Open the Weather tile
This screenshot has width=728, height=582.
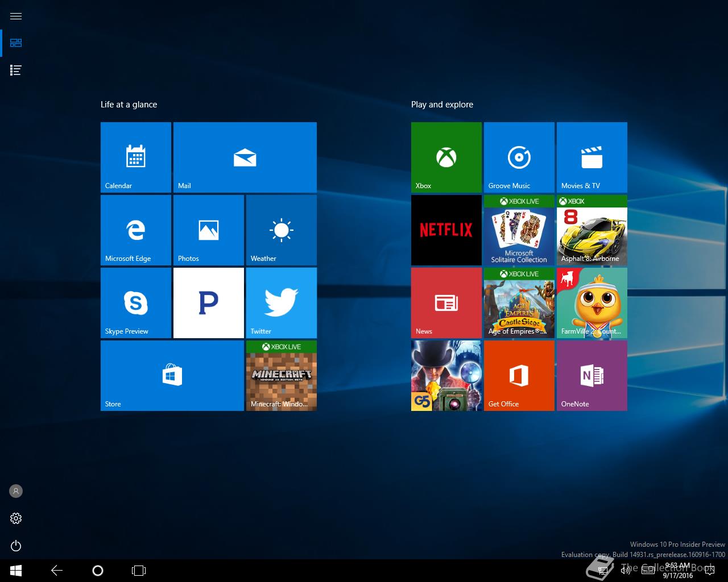coord(282,230)
